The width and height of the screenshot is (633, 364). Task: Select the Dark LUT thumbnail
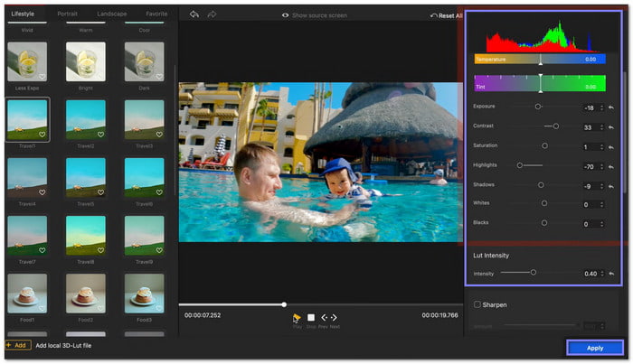145,61
